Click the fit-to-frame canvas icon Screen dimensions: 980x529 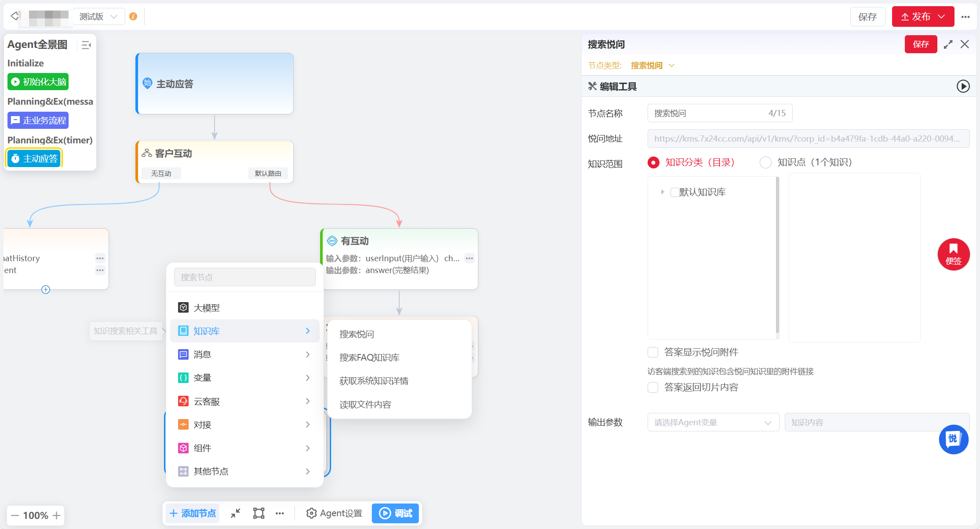(x=259, y=513)
